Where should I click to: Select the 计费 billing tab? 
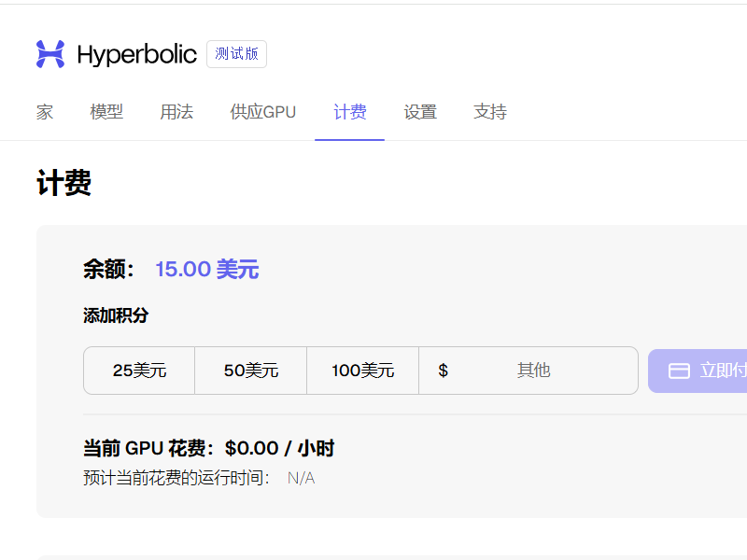tap(350, 112)
